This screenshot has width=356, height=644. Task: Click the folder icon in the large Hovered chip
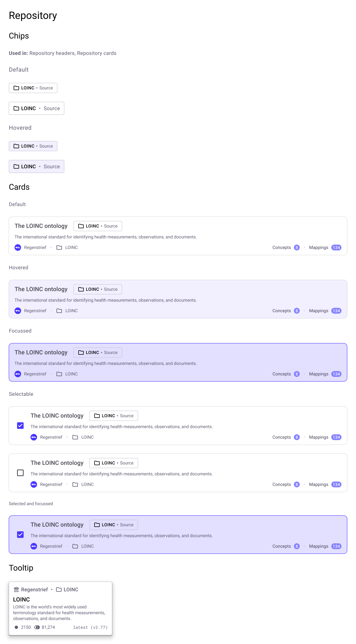16,166
